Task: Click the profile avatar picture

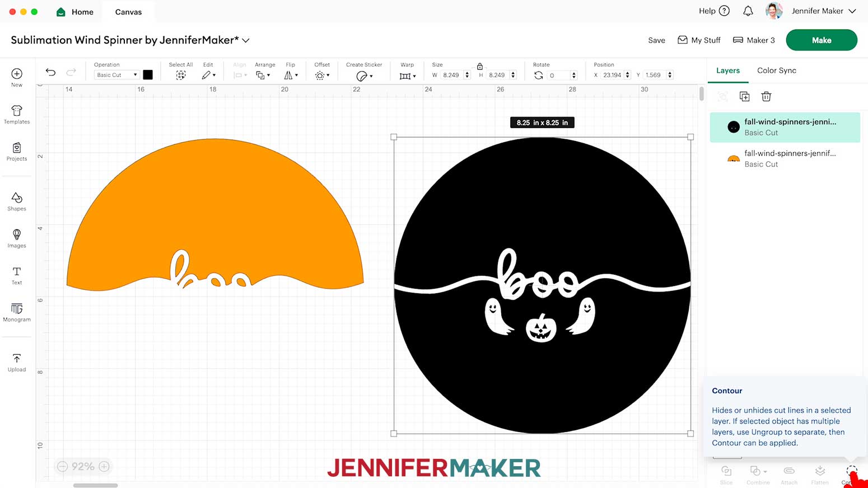Action: [774, 11]
